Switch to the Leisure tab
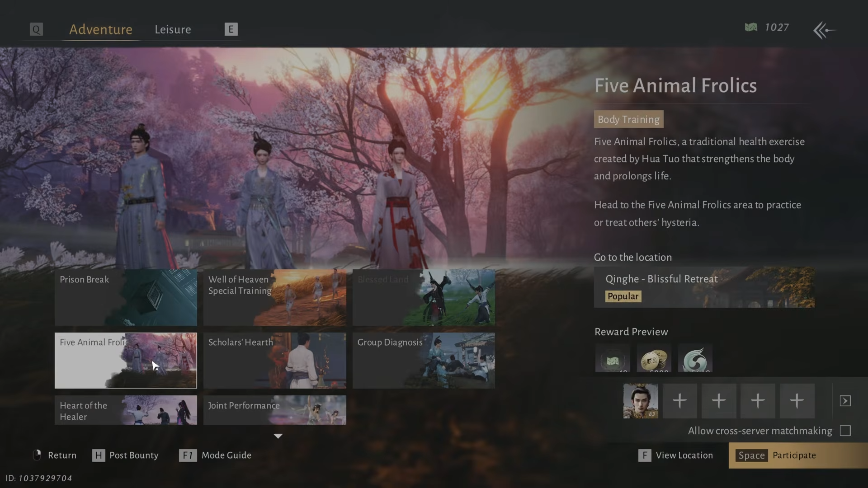868x488 pixels. tap(173, 29)
